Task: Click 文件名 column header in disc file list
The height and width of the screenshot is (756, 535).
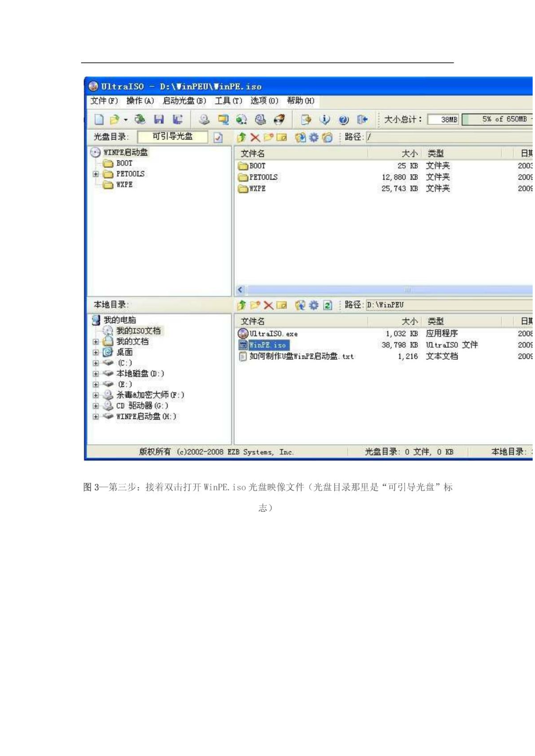Action: 302,154
